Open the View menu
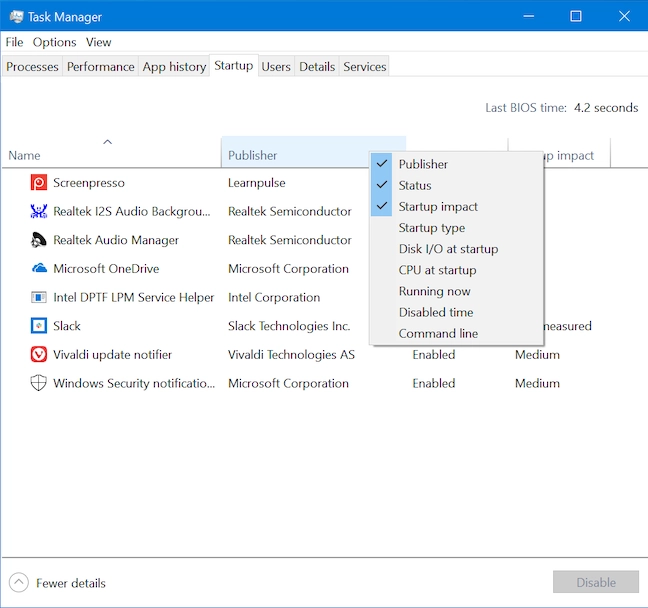 [98, 42]
